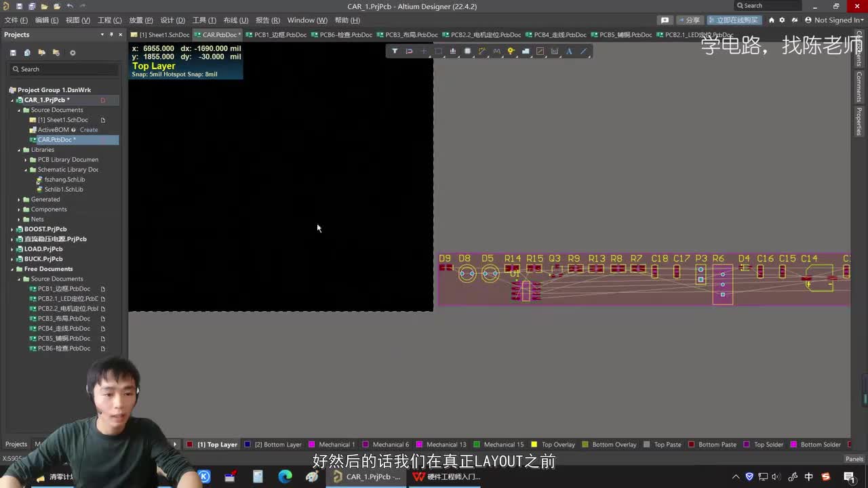Screen dimensions: 868x488
Task: Click the notifications comment icon near Share
Action: tap(665, 20)
